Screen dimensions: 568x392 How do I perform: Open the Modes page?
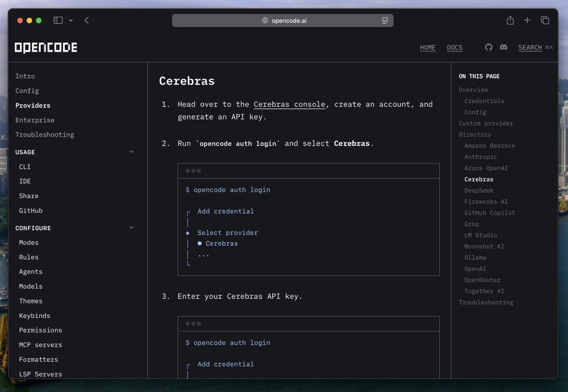coord(29,243)
